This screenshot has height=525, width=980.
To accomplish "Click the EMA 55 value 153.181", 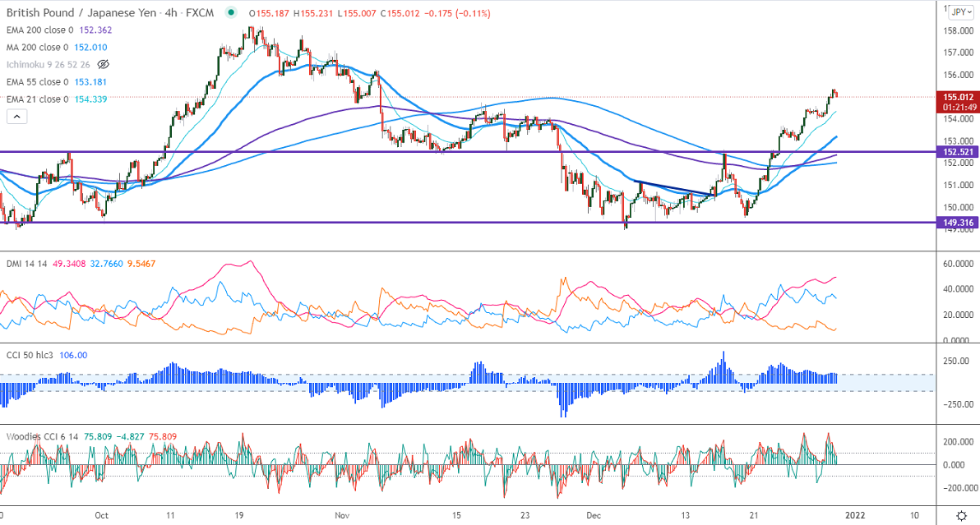I will coord(90,82).
